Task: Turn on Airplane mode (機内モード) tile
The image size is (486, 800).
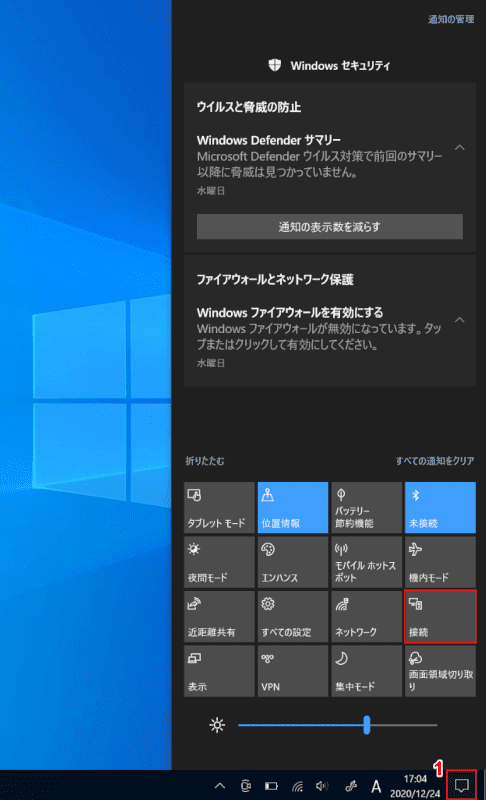Action: 440,562
